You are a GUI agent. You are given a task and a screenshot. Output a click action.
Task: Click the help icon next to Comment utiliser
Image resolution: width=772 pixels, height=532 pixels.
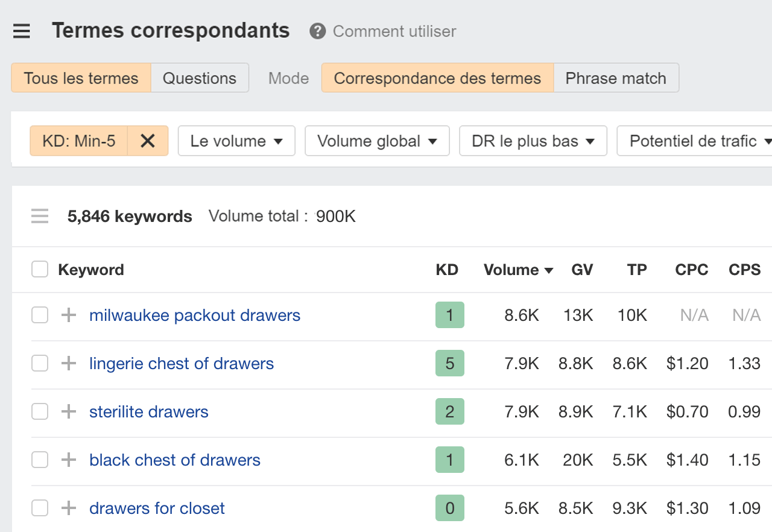316,31
